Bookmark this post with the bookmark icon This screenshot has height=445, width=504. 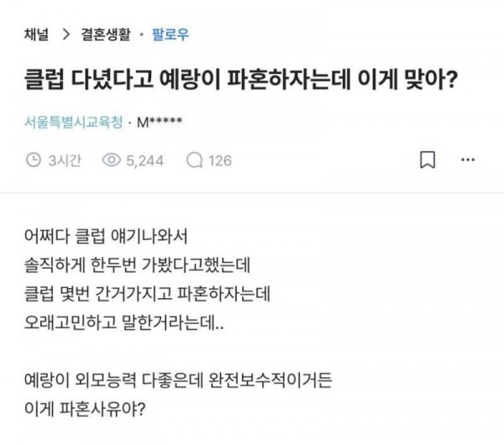pyautogui.click(x=428, y=160)
